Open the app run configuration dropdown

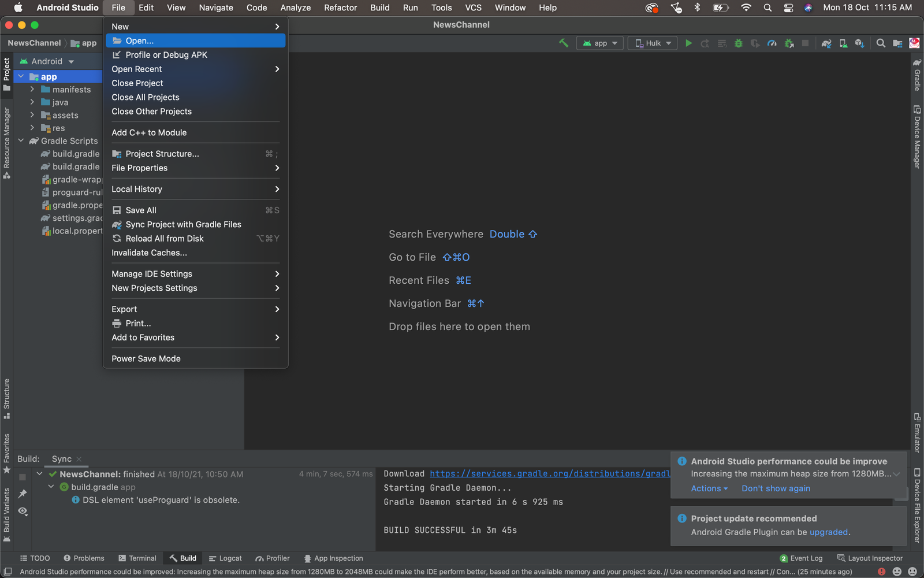600,43
